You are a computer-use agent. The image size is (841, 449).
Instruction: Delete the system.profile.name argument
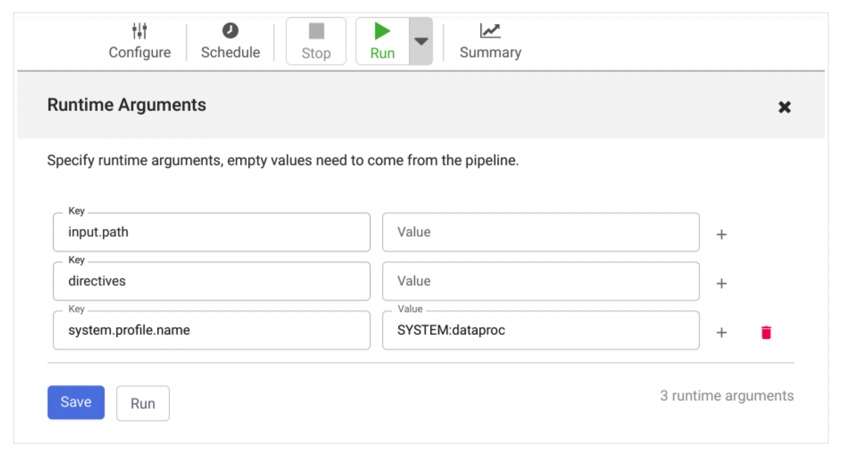pos(766,333)
